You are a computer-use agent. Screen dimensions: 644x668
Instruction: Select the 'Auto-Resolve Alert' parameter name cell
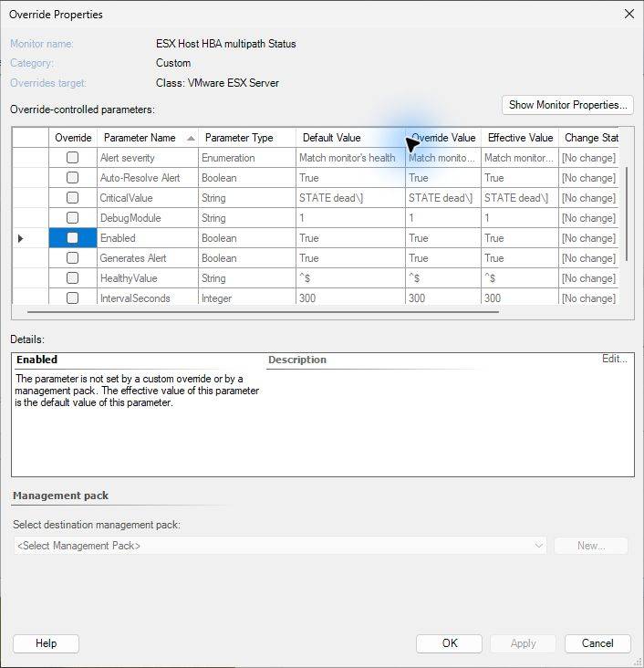tap(148, 178)
